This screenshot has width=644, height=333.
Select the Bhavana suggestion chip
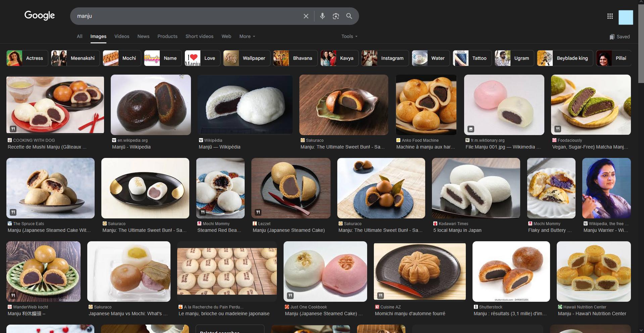click(x=295, y=58)
